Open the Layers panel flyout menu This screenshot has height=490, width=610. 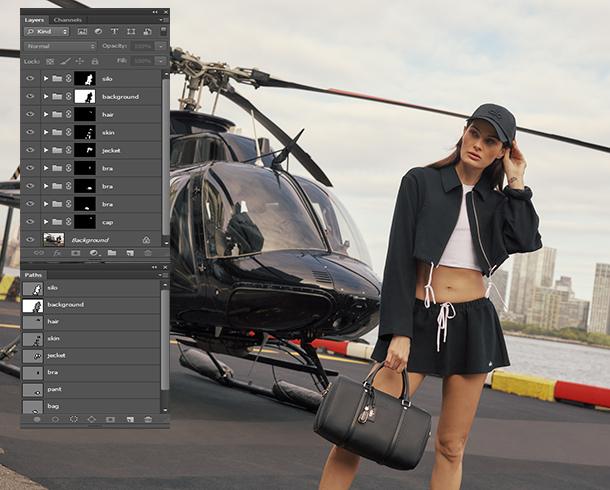coord(163,20)
